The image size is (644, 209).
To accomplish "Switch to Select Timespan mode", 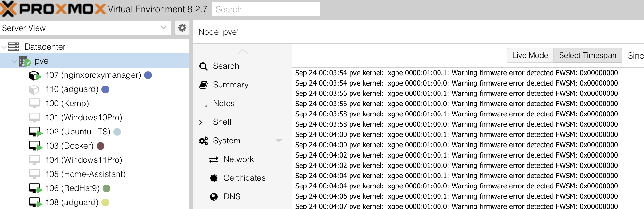I will point(587,55).
